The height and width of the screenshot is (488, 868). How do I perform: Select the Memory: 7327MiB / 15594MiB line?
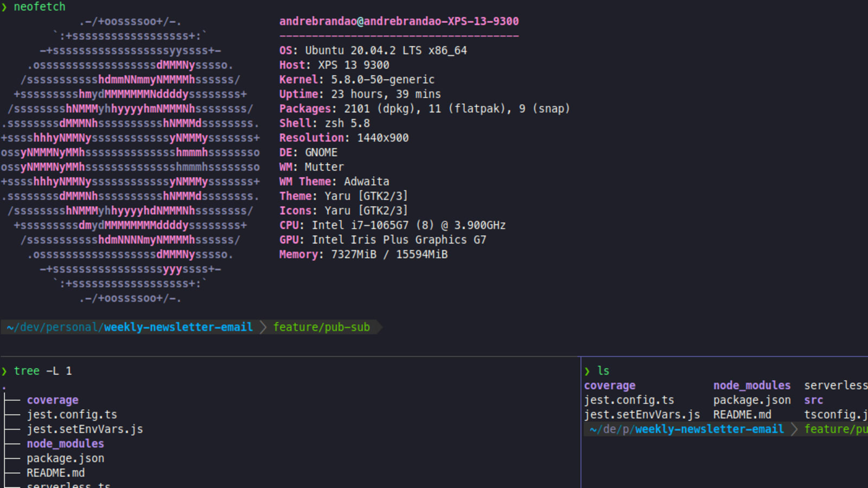click(x=363, y=255)
